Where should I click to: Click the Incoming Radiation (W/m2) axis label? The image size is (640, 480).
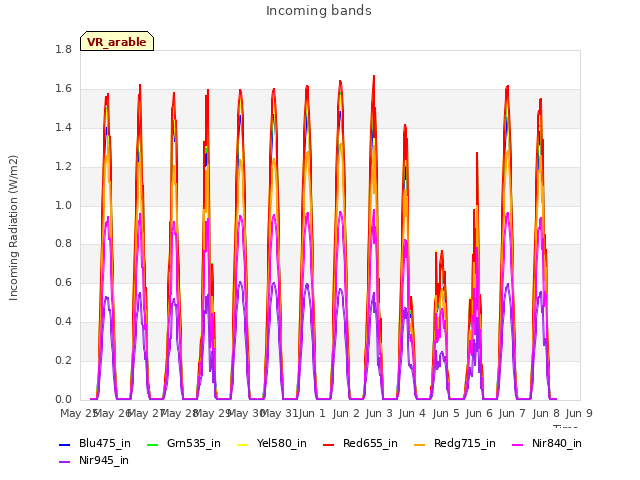coord(13,228)
